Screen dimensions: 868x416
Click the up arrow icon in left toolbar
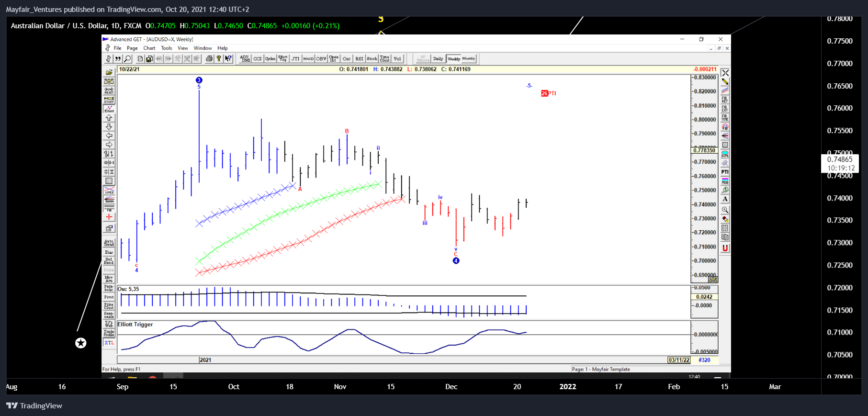[109, 118]
